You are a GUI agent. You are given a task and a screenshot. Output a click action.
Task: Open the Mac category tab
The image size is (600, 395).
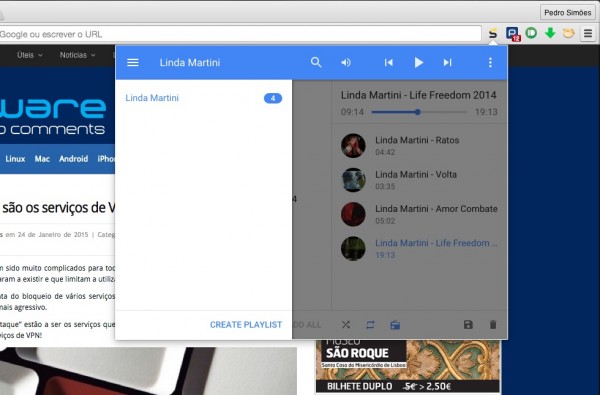coord(42,159)
